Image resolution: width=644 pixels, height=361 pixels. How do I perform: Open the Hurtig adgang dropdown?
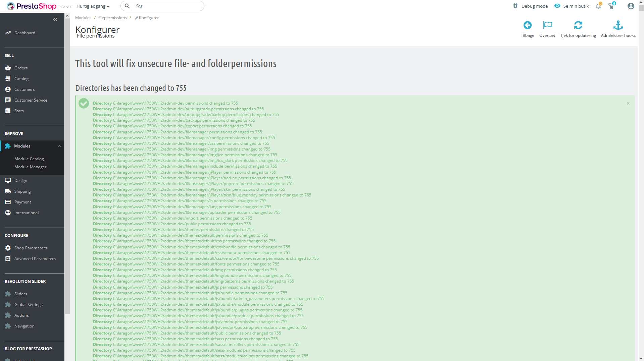pyautogui.click(x=93, y=6)
